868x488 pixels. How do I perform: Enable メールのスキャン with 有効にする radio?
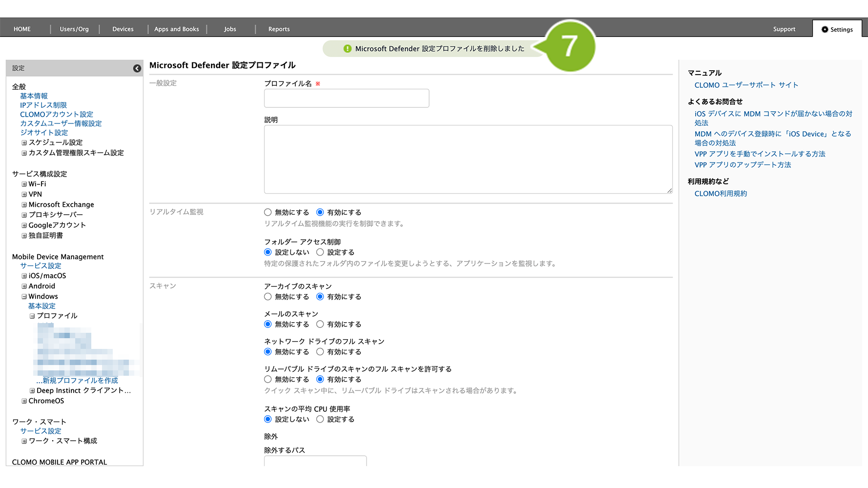[x=320, y=324]
